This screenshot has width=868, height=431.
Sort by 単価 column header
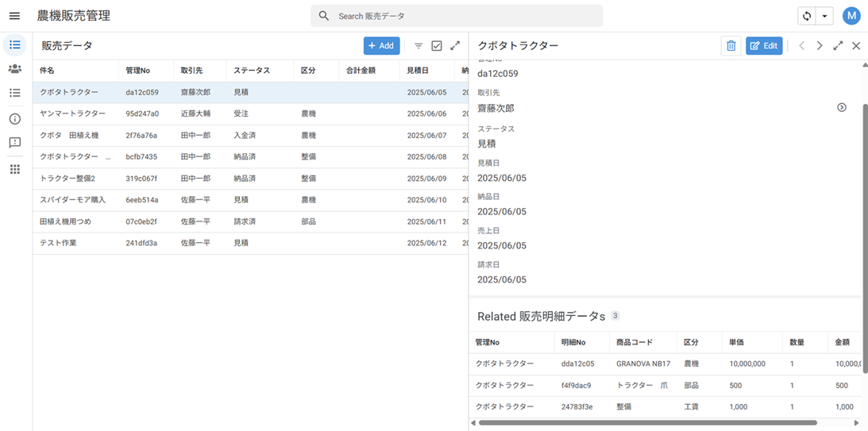point(735,343)
